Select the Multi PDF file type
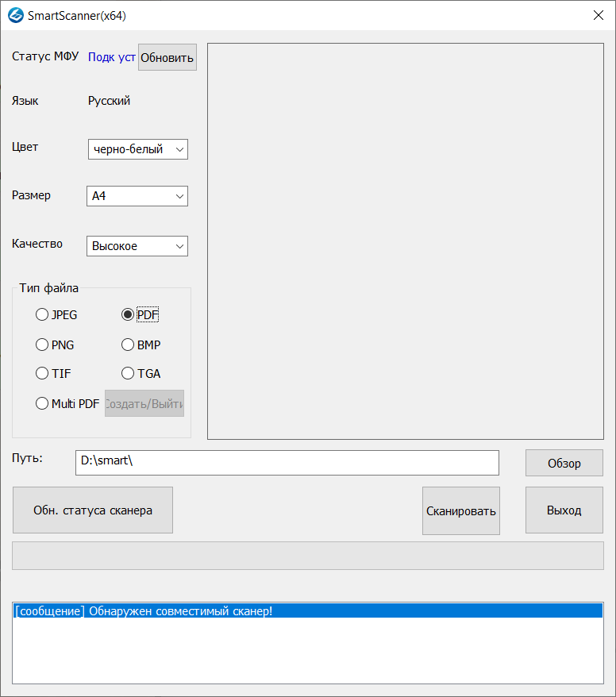The width and height of the screenshot is (616, 697). (x=67, y=403)
